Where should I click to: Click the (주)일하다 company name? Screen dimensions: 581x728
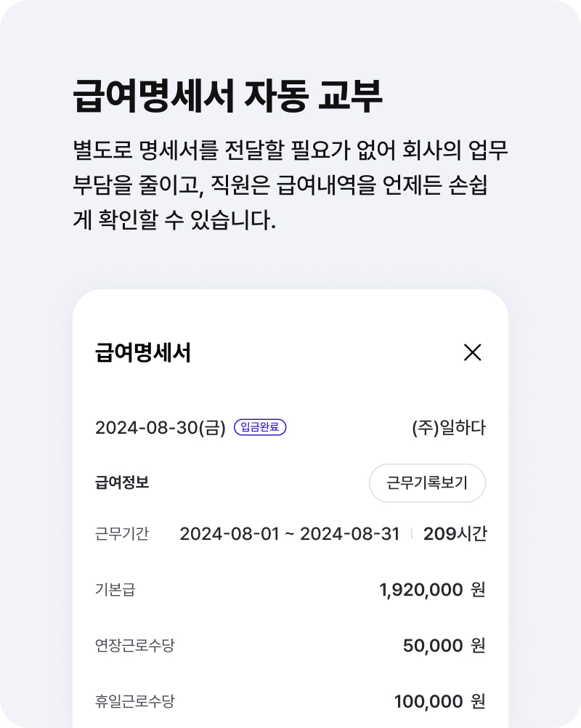click(449, 428)
